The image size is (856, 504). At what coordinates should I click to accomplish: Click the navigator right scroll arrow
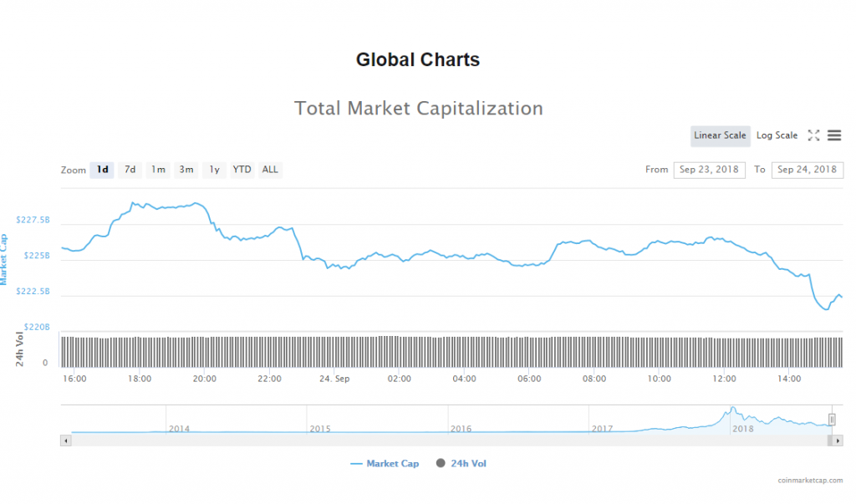(838, 439)
